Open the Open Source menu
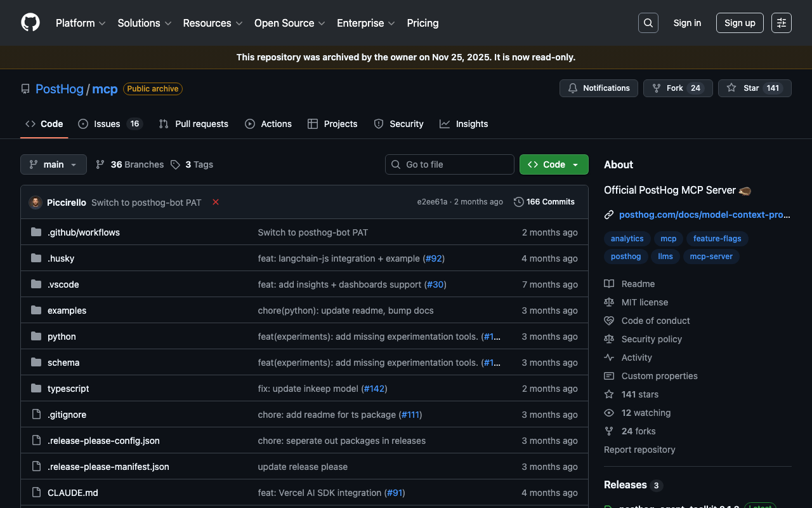812x508 pixels. pos(289,23)
